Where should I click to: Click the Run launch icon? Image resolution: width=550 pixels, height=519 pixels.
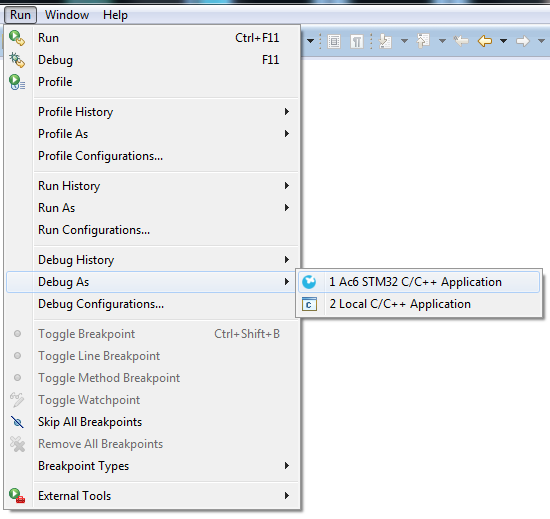pyautogui.click(x=16, y=38)
